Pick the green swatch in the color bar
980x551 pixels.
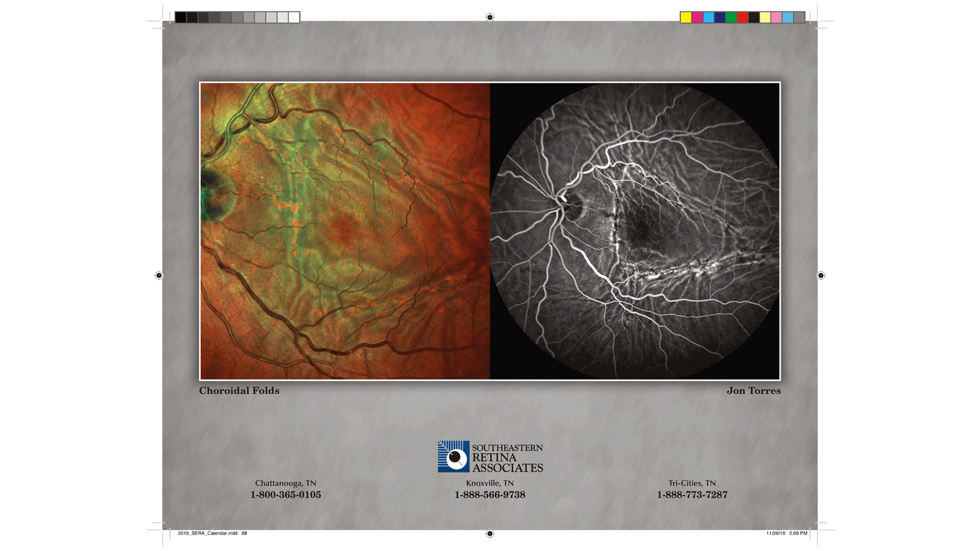point(731,17)
